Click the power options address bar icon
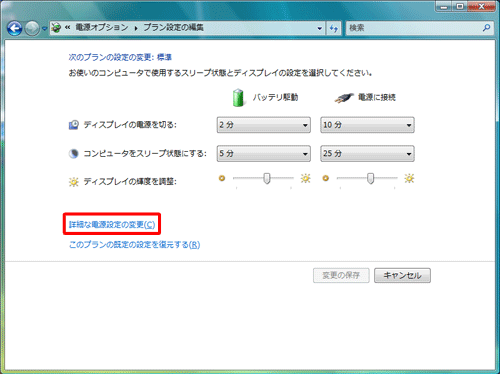This screenshot has height=374, width=500. click(x=56, y=28)
